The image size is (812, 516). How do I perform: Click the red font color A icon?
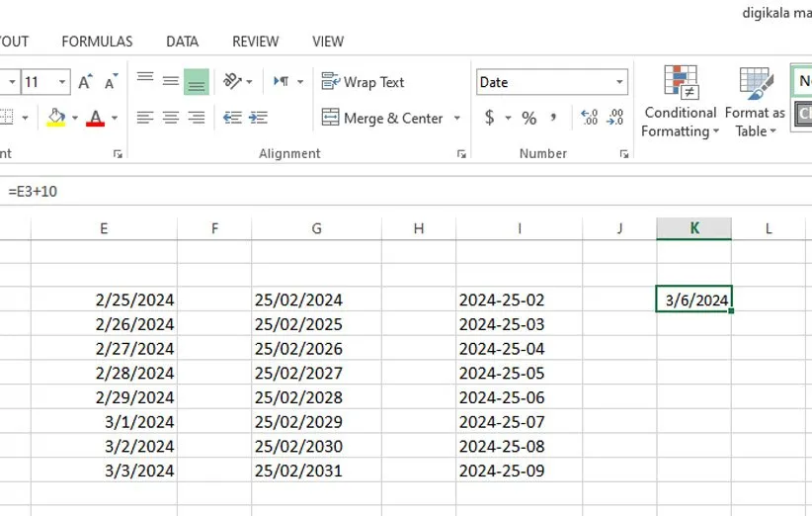(95, 118)
